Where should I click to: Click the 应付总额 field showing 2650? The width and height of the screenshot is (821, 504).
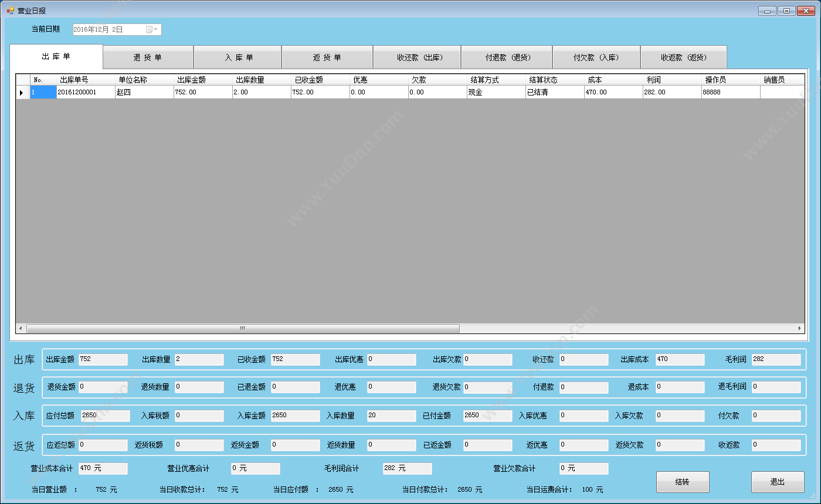pyautogui.click(x=105, y=416)
